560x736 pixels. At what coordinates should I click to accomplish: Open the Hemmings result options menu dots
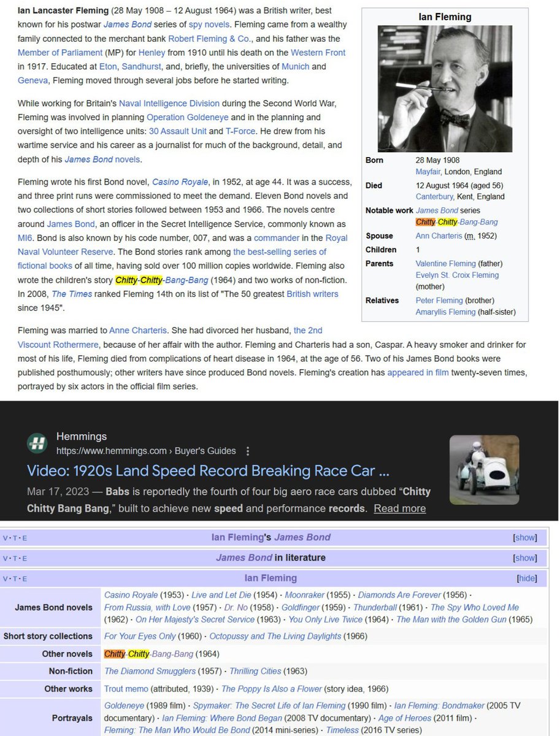[248, 451]
